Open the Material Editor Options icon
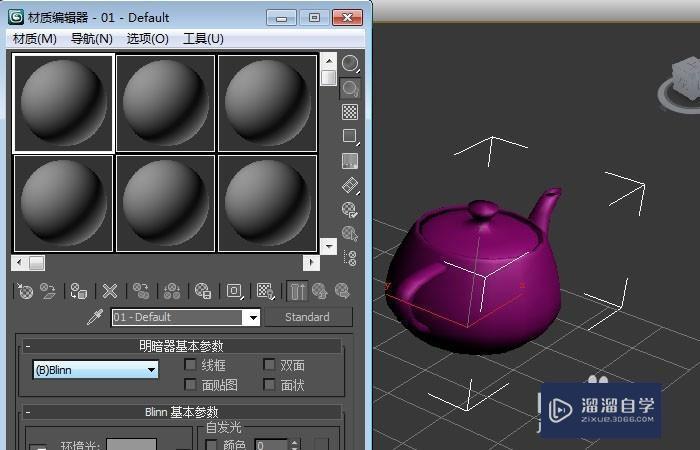700x450 pixels. coord(350,209)
